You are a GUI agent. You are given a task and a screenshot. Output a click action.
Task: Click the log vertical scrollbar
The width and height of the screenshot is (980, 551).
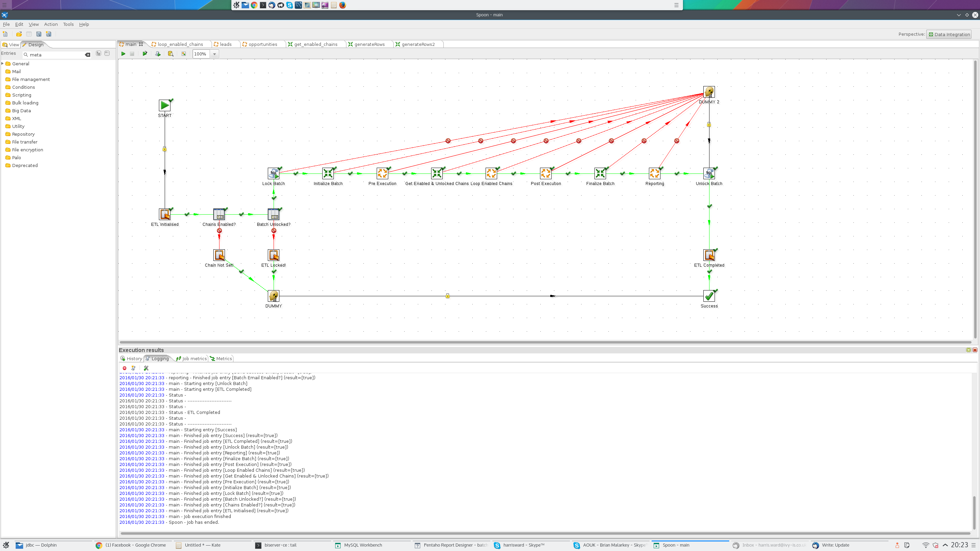[x=974, y=512]
